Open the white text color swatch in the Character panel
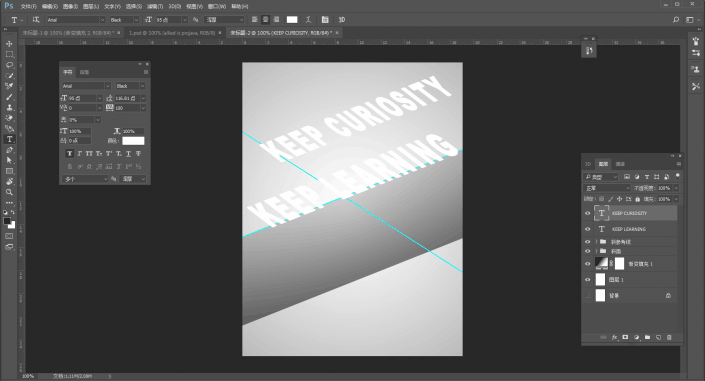Image resolution: width=705 pixels, height=381 pixels. [x=133, y=141]
